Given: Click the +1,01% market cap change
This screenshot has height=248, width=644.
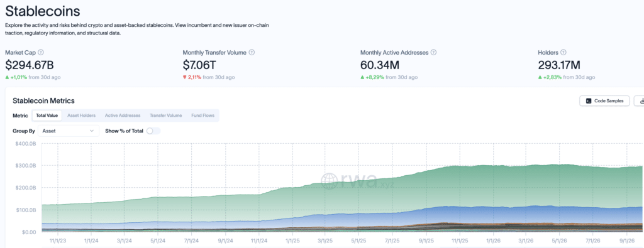Looking at the screenshot, I should click(x=18, y=77).
